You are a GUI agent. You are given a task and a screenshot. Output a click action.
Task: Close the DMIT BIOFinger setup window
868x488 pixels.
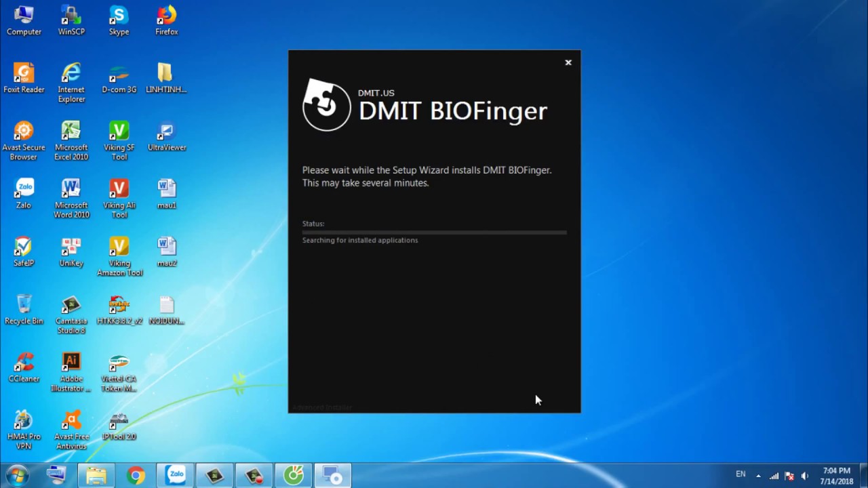coord(568,62)
